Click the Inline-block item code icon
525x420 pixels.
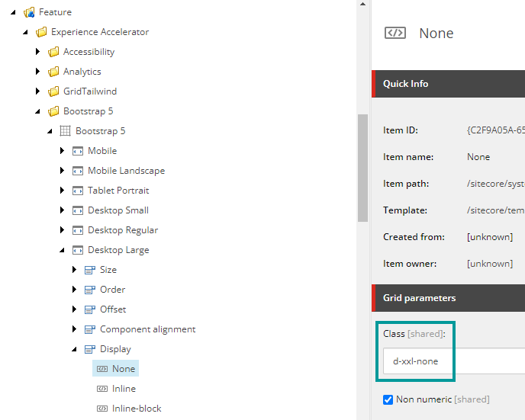pos(102,409)
